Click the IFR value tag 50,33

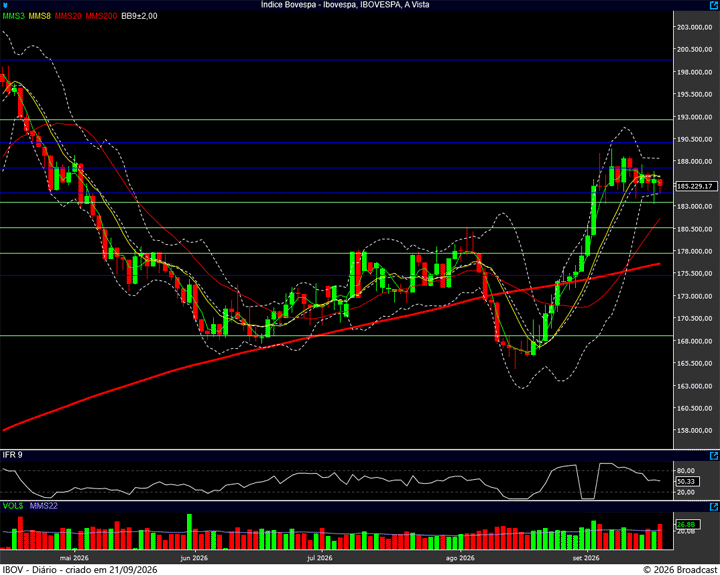pyautogui.click(x=687, y=481)
